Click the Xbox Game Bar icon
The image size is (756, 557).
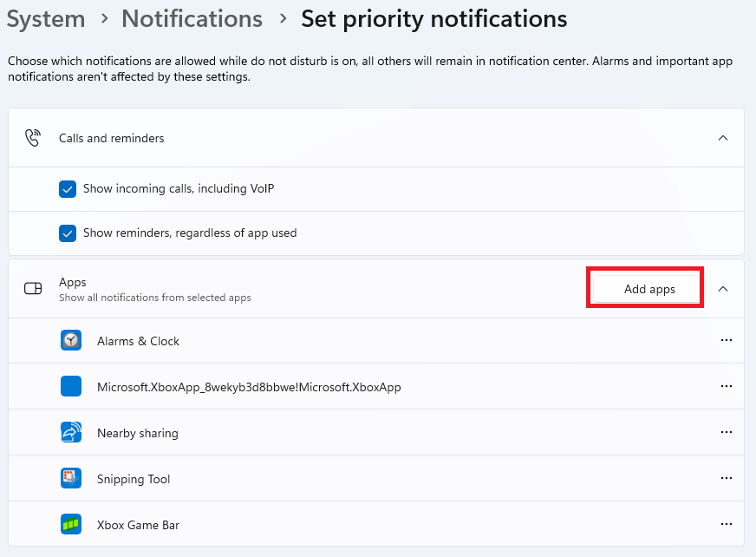click(71, 525)
